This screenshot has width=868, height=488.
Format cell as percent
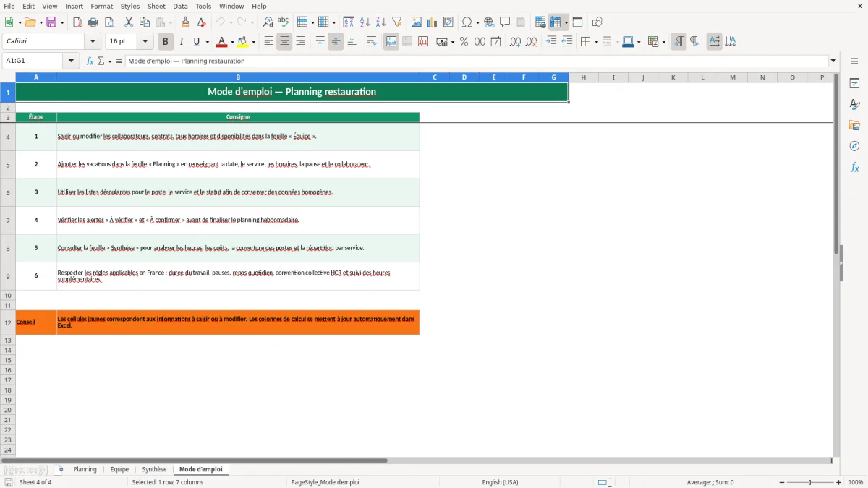tap(464, 42)
